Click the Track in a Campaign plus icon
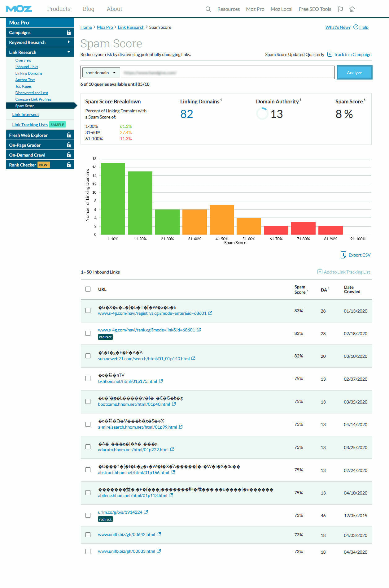 tap(330, 54)
